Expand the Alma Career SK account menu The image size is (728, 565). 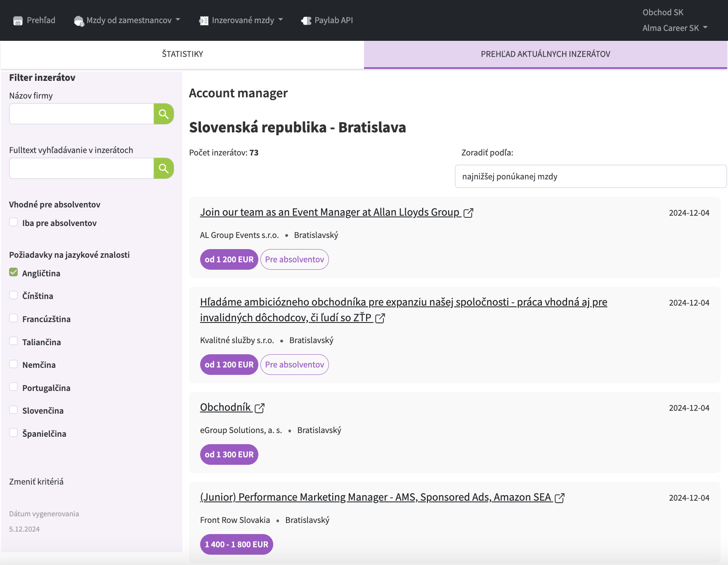[674, 28]
